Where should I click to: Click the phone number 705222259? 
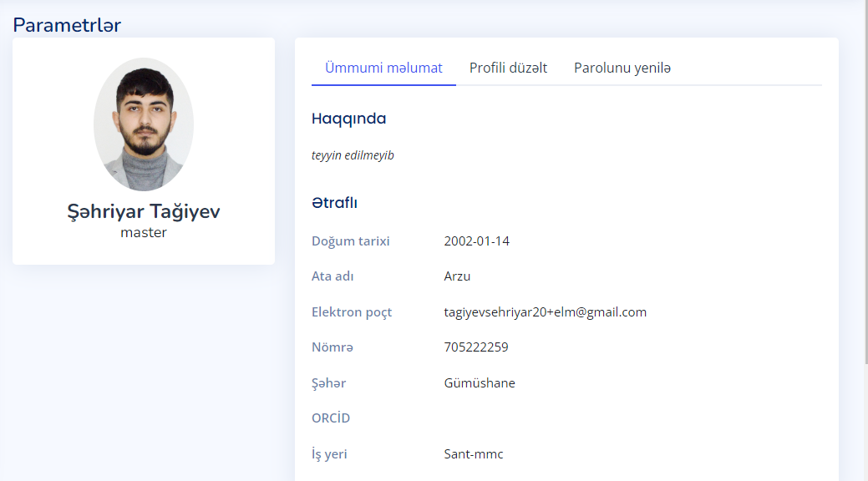click(475, 347)
